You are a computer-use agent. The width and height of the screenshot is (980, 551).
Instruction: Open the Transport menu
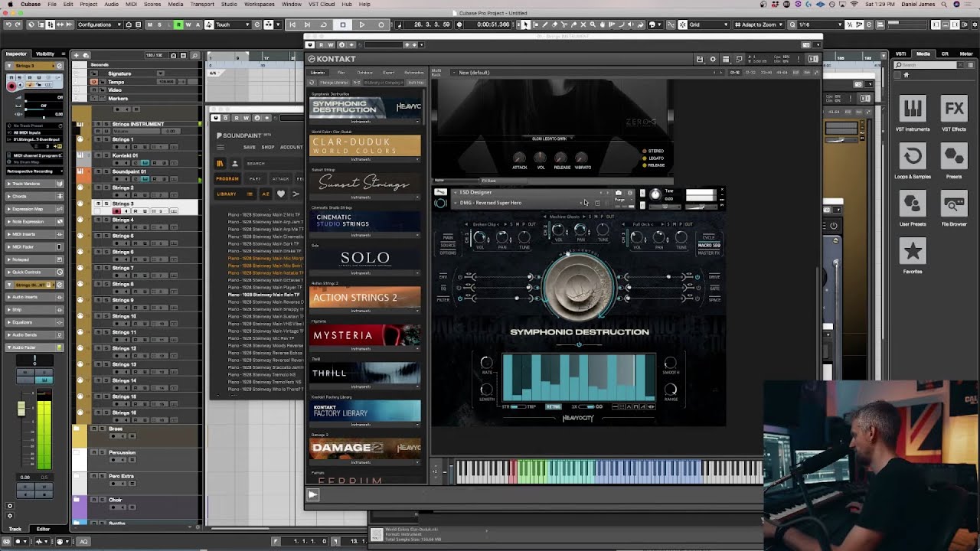[x=202, y=4]
